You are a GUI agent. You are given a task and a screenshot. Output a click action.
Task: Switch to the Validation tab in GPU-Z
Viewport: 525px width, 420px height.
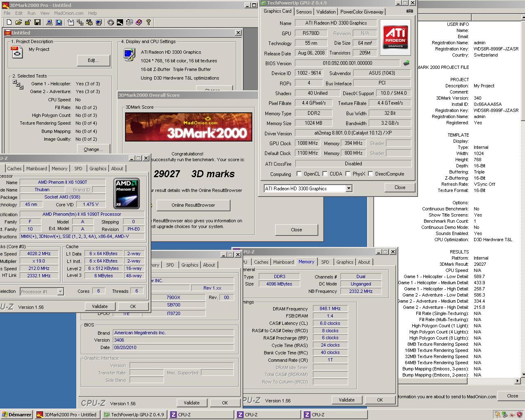[326, 12]
